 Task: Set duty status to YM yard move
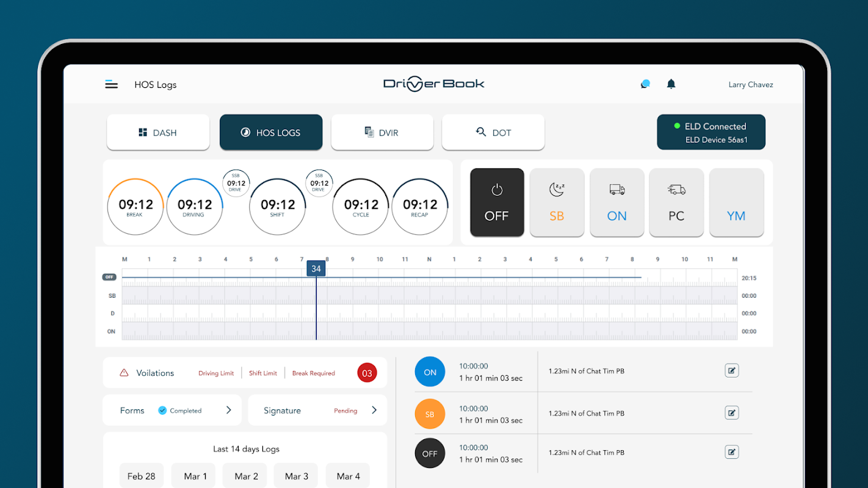pos(736,203)
